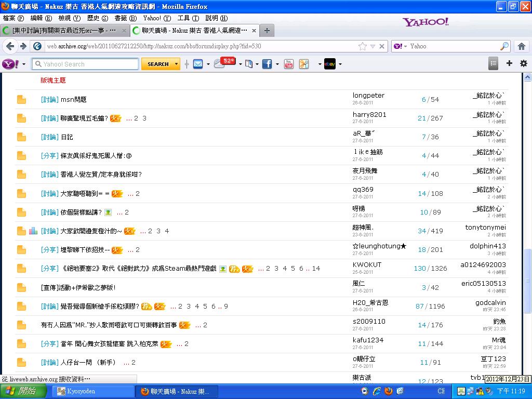Click the weather 52° toolbar icon

(224, 63)
